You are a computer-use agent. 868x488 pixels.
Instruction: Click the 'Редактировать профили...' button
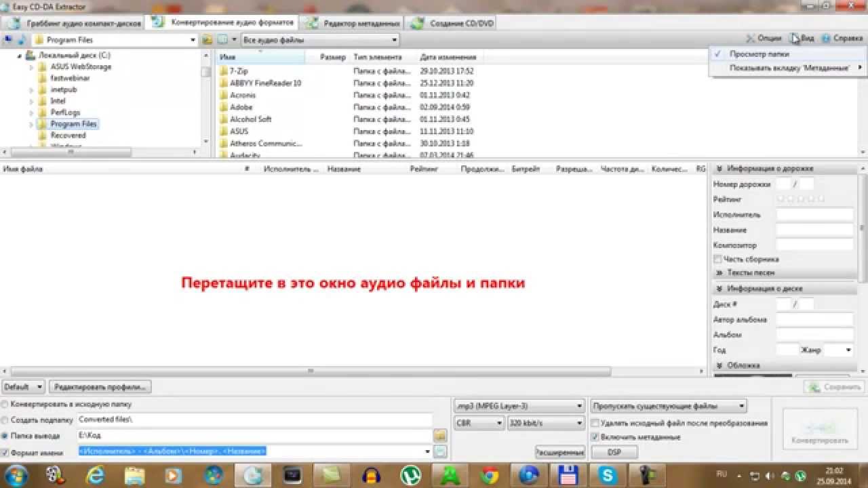point(100,387)
